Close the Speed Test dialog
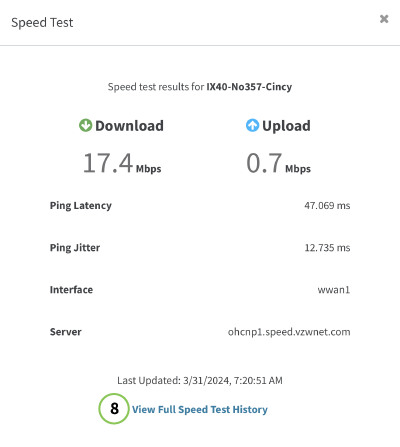Image resolution: width=400 pixels, height=447 pixels. click(384, 19)
